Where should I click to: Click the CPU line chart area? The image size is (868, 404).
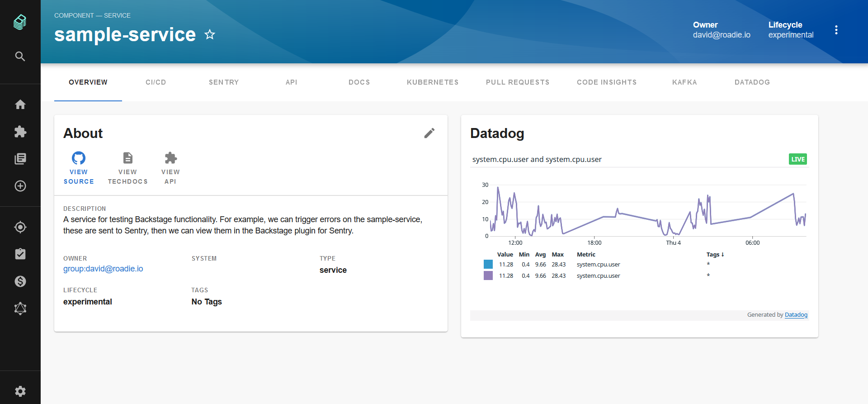(648, 210)
